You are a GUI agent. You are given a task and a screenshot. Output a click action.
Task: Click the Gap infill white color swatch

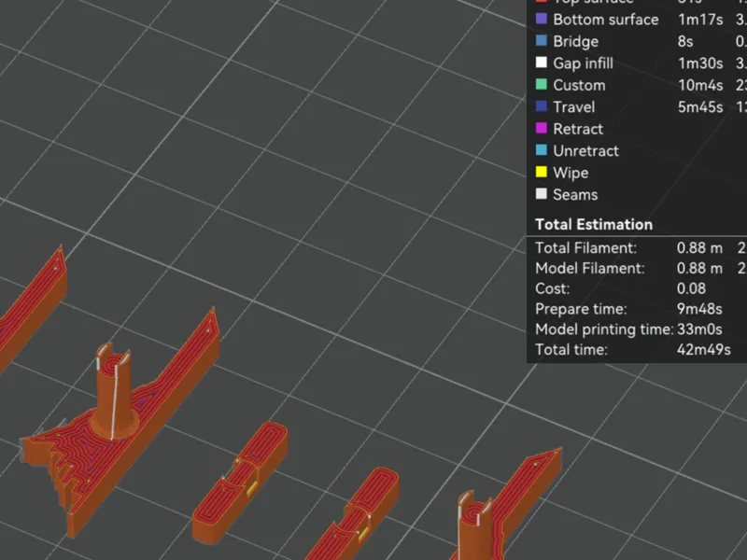coord(542,63)
